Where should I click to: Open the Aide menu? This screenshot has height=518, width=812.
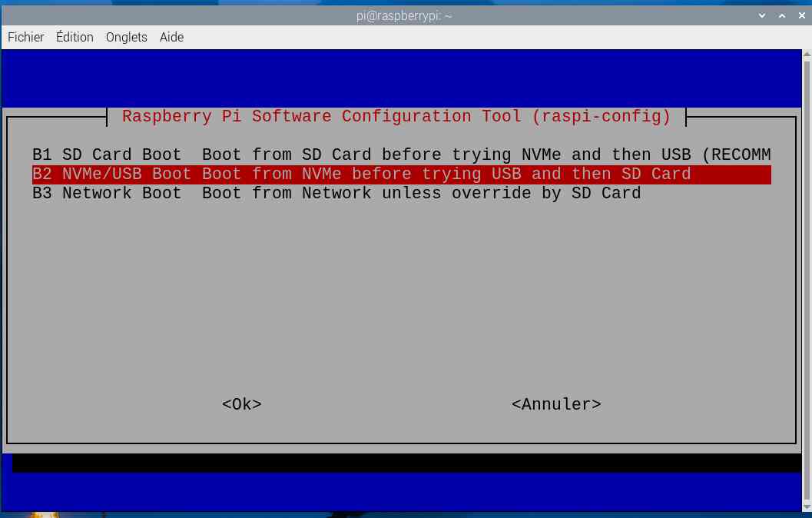point(171,38)
